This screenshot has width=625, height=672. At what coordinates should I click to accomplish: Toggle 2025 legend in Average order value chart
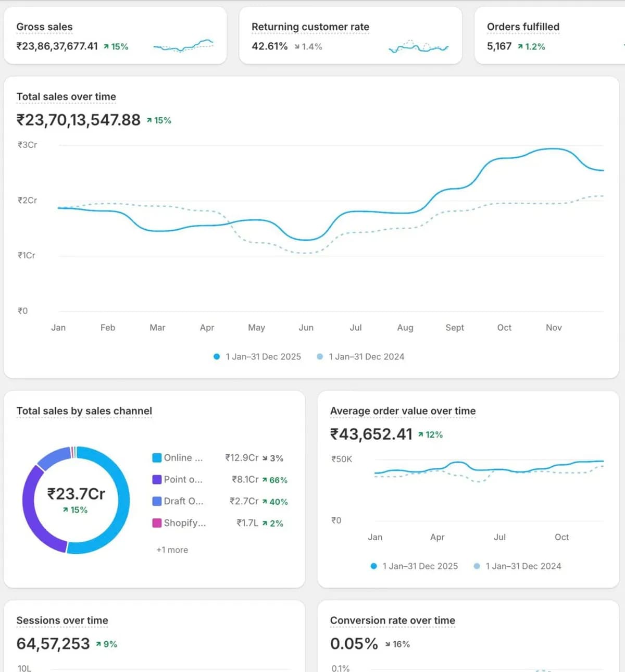click(414, 566)
